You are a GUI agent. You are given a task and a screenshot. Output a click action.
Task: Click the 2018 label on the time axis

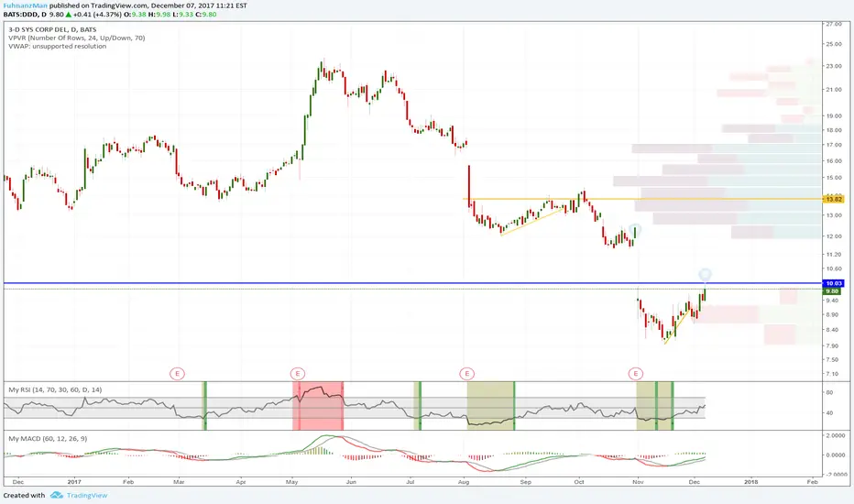751,482
